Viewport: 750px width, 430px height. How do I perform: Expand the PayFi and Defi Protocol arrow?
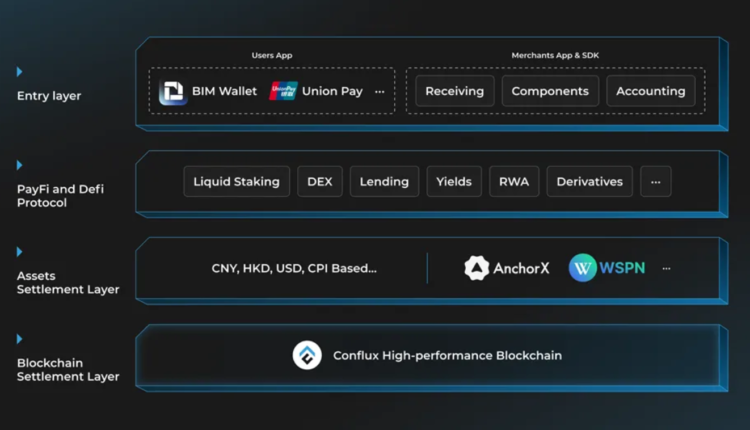[20, 165]
